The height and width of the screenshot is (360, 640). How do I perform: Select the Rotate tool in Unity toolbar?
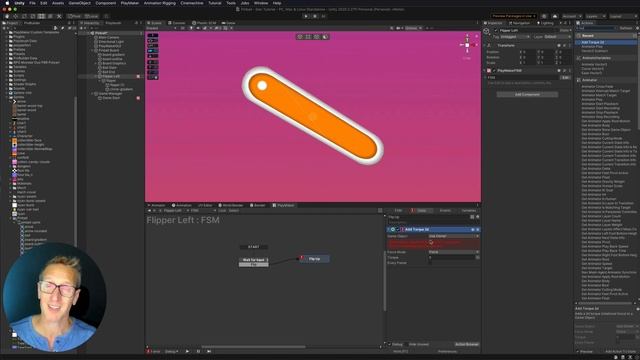pyautogui.click(x=24, y=16)
